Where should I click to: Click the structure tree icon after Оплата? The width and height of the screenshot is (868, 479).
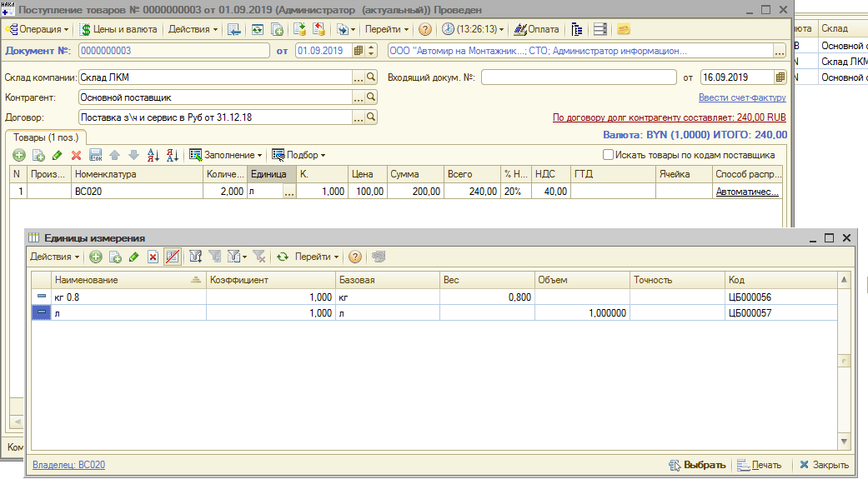click(x=577, y=29)
